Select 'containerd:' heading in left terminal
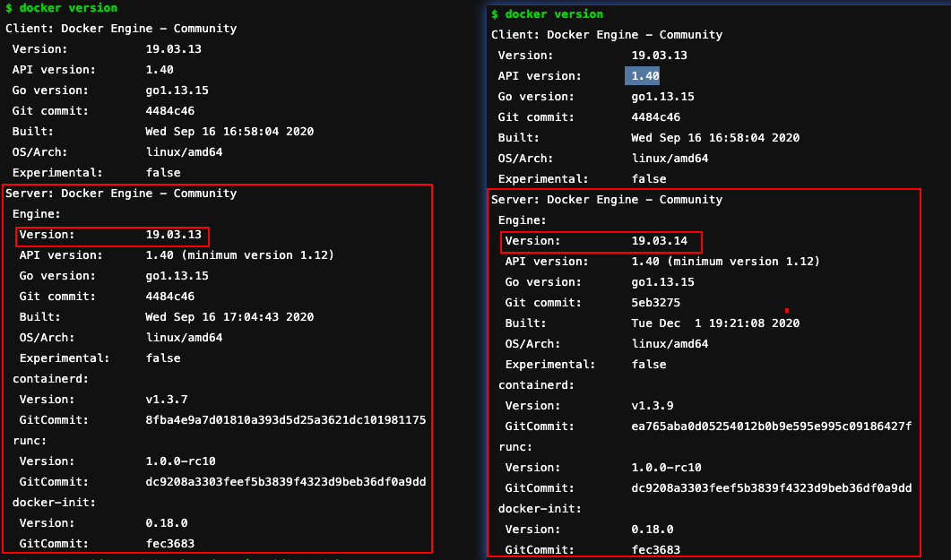The height and width of the screenshot is (560, 951). tap(50, 379)
